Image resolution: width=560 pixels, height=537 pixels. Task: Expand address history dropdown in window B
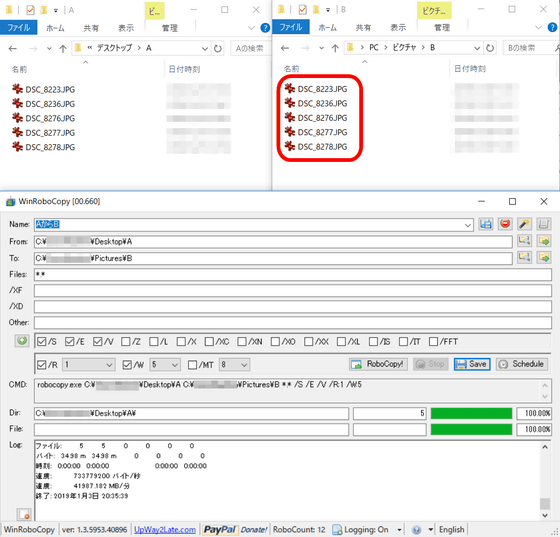477,48
